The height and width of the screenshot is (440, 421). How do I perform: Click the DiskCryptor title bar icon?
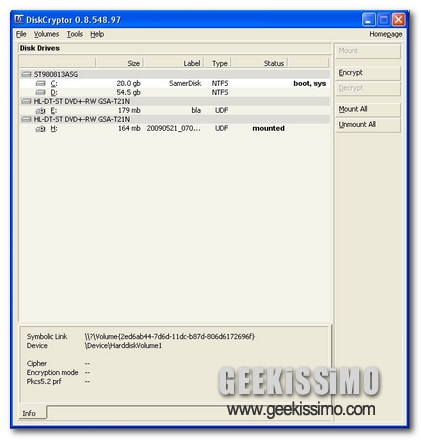(19, 20)
